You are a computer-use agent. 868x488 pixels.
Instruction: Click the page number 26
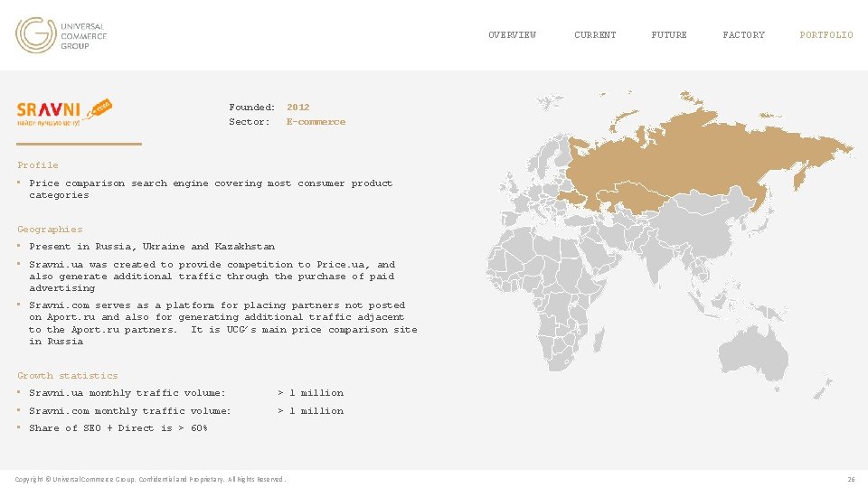[851, 479]
